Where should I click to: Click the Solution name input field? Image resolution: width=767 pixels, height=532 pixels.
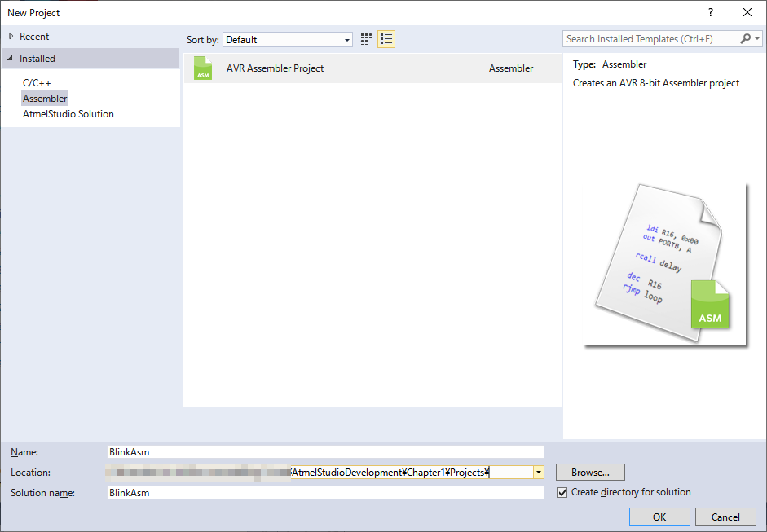[325, 492]
